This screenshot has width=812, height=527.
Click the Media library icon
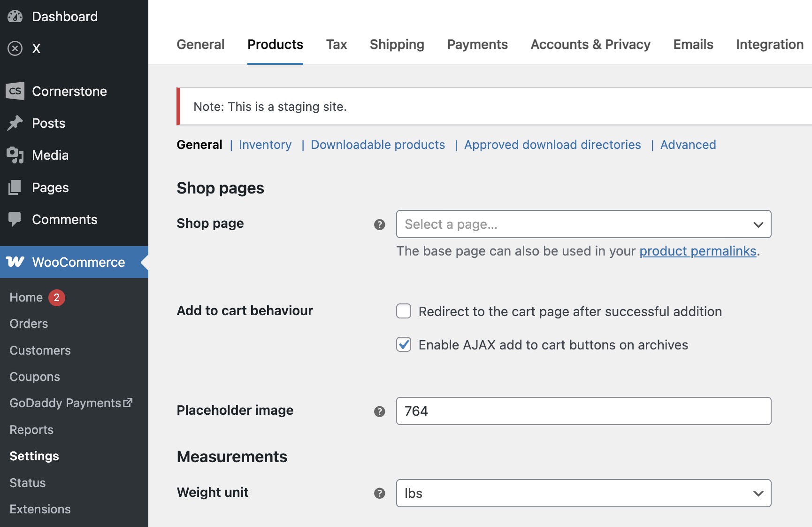coord(15,155)
